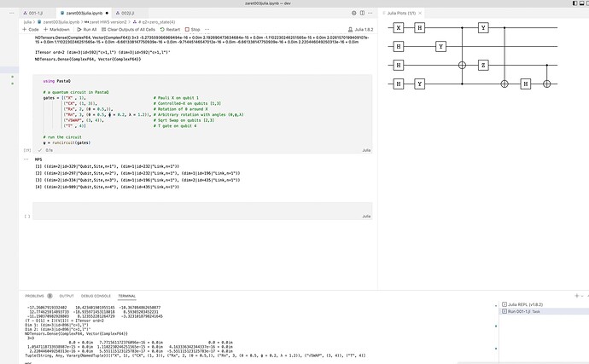The height and width of the screenshot is (364, 589).
Task: Restart the notebook kernel
Action: point(170,29)
